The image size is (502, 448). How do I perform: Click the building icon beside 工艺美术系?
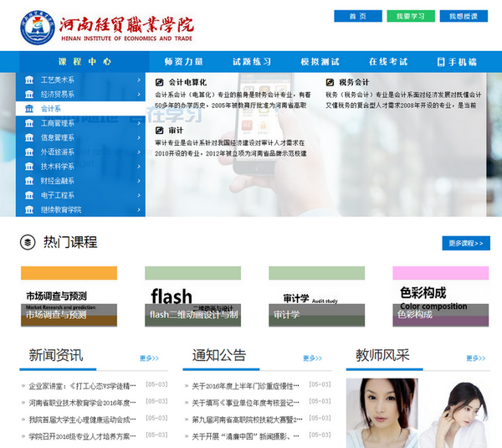click(x=29, y=80)
